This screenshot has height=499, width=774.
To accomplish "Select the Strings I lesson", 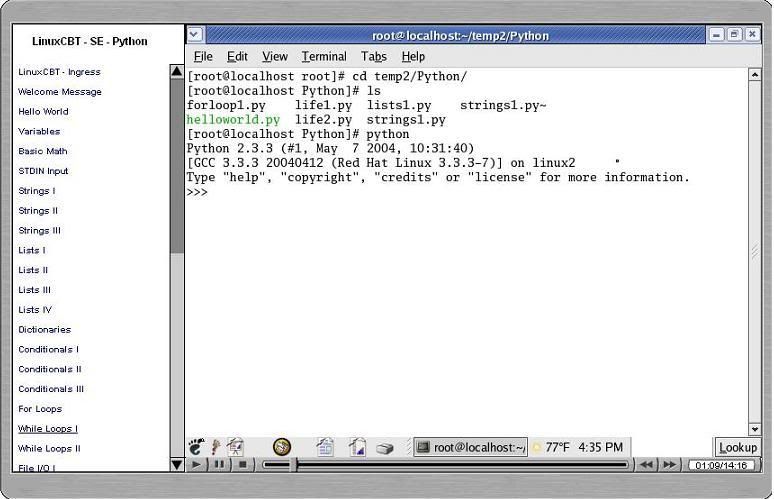I will tap(37, 191).
